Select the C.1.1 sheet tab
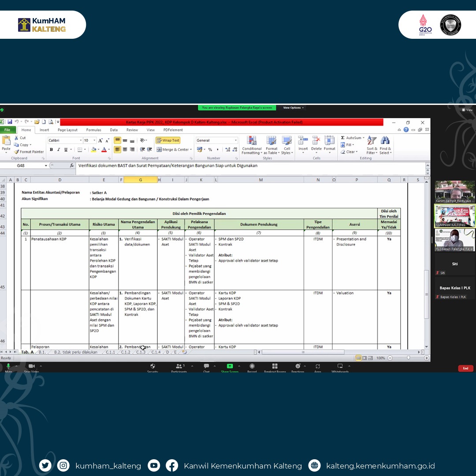476x476 pixels. tap(110, 352)
